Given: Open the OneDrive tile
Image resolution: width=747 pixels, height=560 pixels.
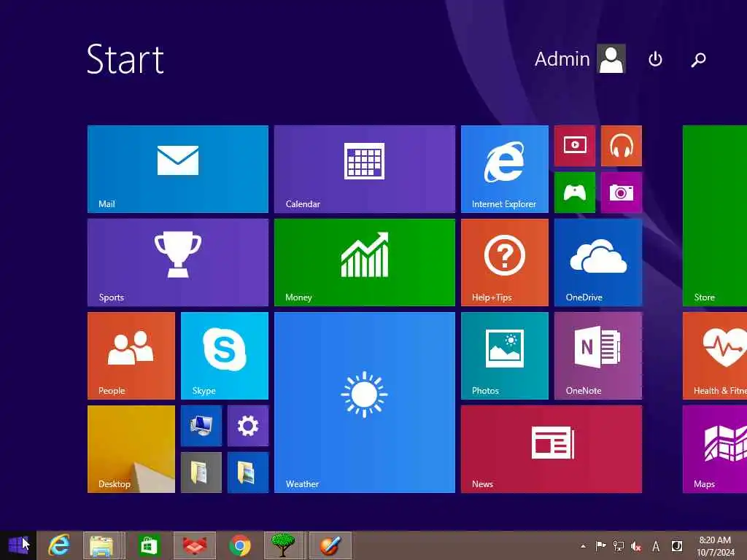Looking at the screenshot, I should tap(598, 262).
